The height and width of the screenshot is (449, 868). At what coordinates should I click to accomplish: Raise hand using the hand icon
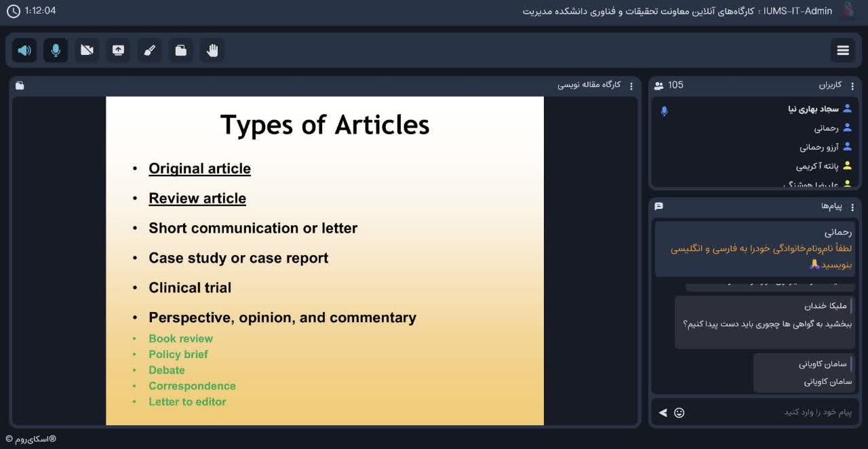[x=212, y=50]
